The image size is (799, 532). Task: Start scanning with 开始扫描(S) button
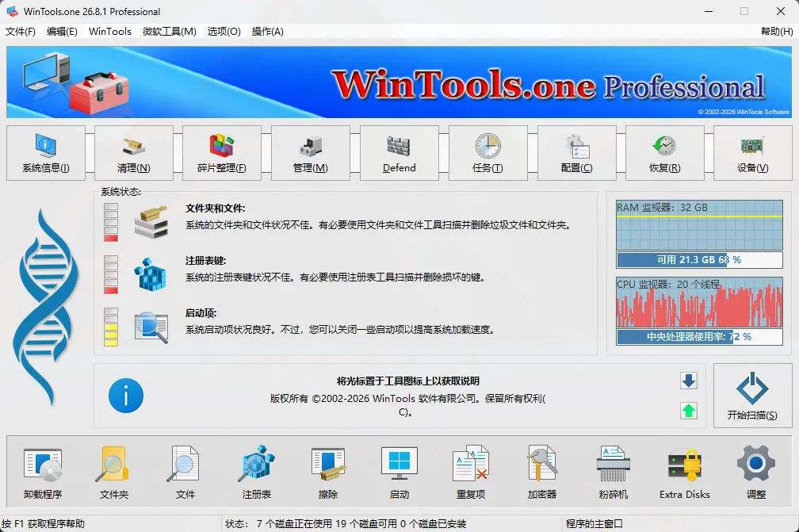[753, 396]
